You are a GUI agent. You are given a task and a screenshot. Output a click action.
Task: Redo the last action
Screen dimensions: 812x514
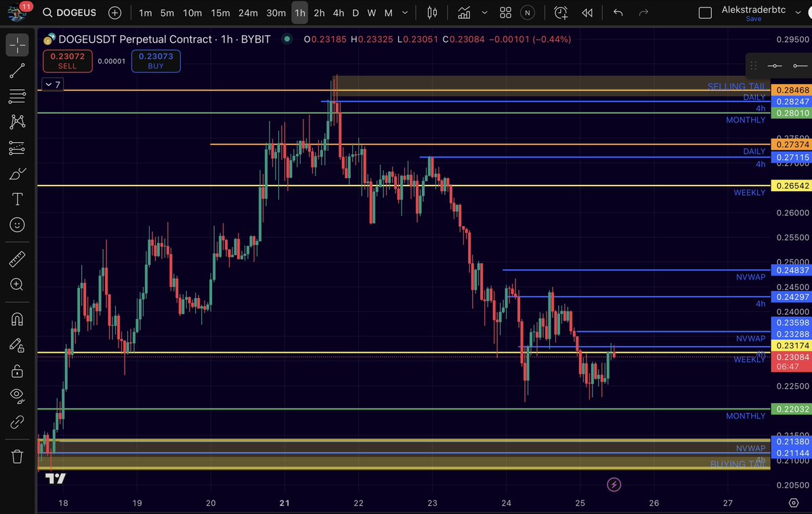pos(643,13)
